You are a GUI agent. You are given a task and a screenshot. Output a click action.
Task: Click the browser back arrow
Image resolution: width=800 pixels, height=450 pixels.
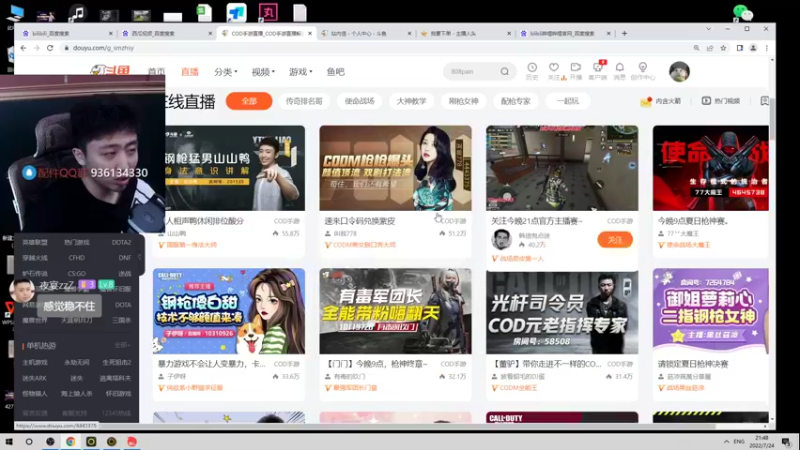(x=23, y=47)
